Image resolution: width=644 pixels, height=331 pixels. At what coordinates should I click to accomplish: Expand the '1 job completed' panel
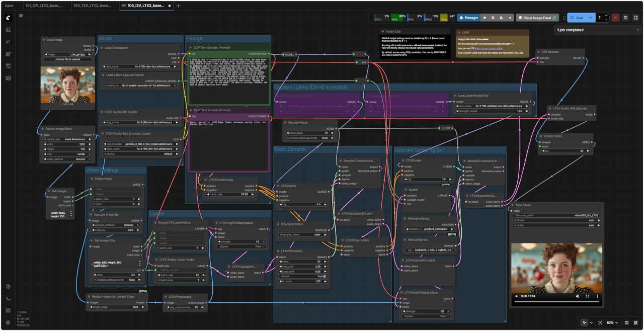tap(637, 30)
